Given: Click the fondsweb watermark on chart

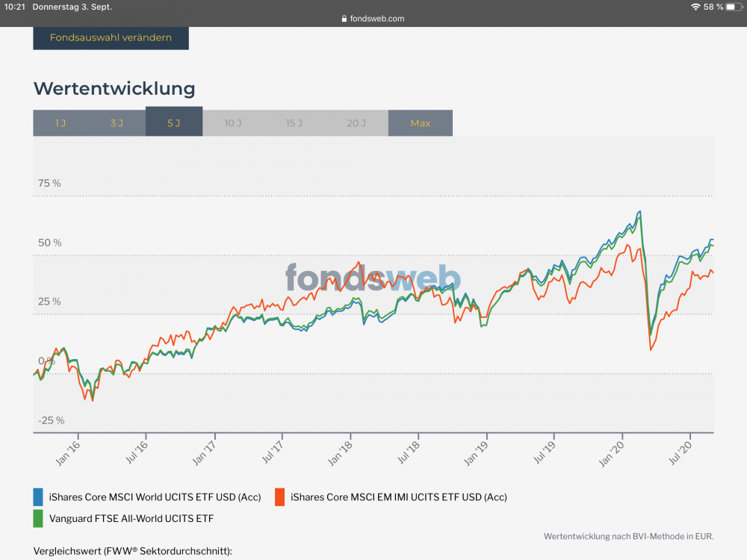Looking at the screenshot, I should click(x=373, y=278).
